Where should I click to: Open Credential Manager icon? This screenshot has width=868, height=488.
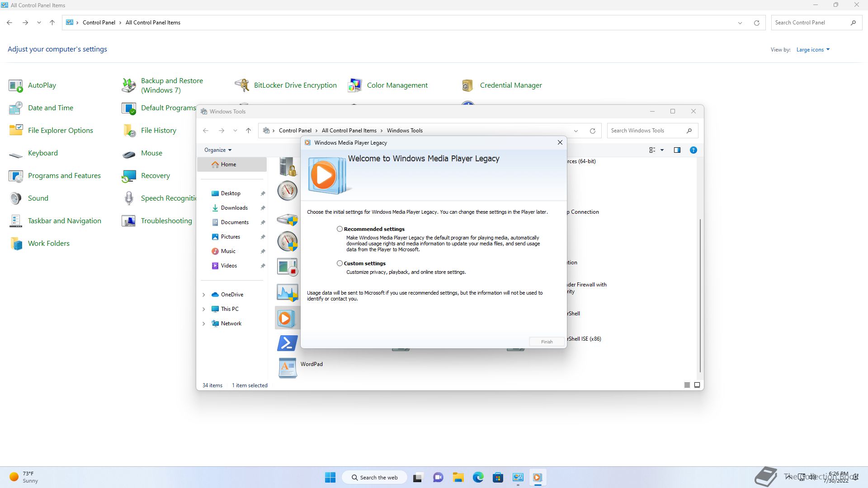(x=468, y=85)
